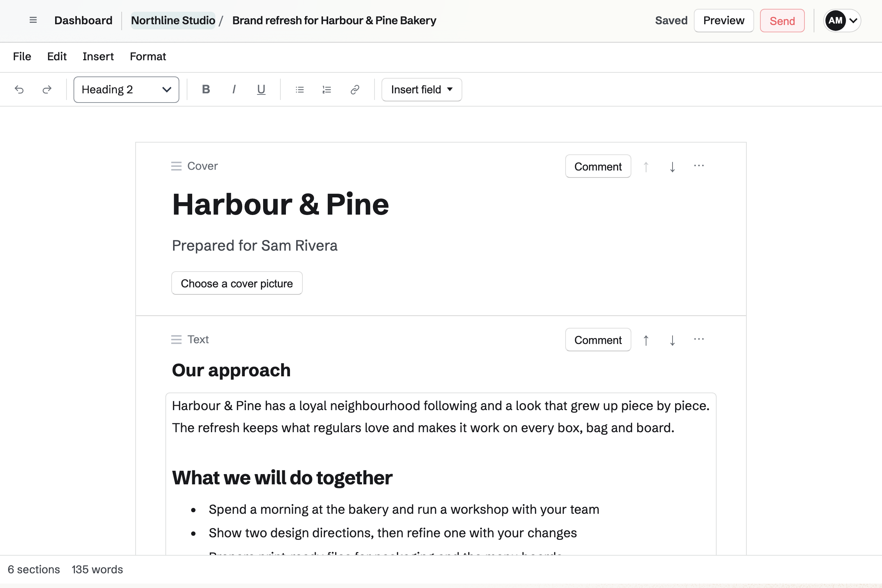The height and width of the screenshot is (588, 882).
Task: Click the '135 words' status entry
Action: pos(97,570)
